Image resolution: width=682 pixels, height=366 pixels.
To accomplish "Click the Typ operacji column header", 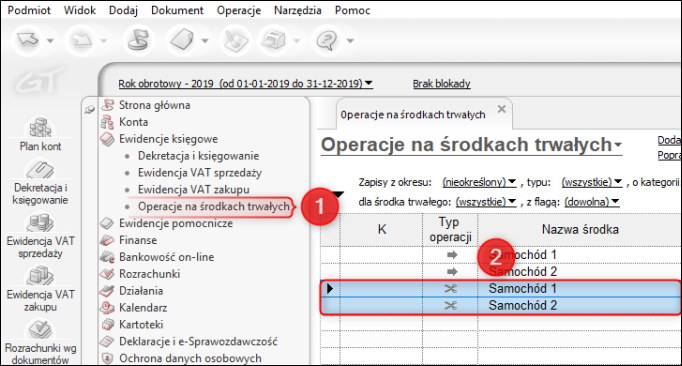I will point(450,229).
